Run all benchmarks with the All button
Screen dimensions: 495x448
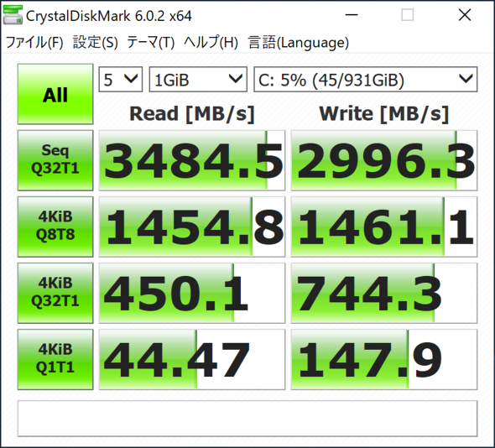click(55, 94)
